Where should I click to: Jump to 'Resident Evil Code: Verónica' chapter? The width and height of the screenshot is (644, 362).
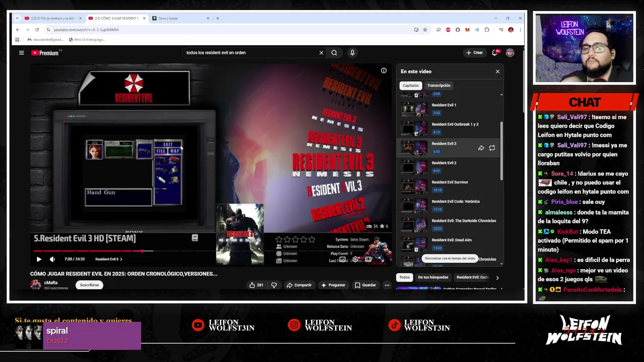(x=448, y=205)
